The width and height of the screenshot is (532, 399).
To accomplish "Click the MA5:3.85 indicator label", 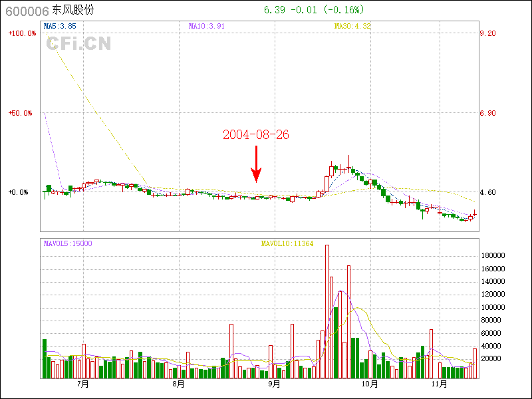I will pos(60,26).
